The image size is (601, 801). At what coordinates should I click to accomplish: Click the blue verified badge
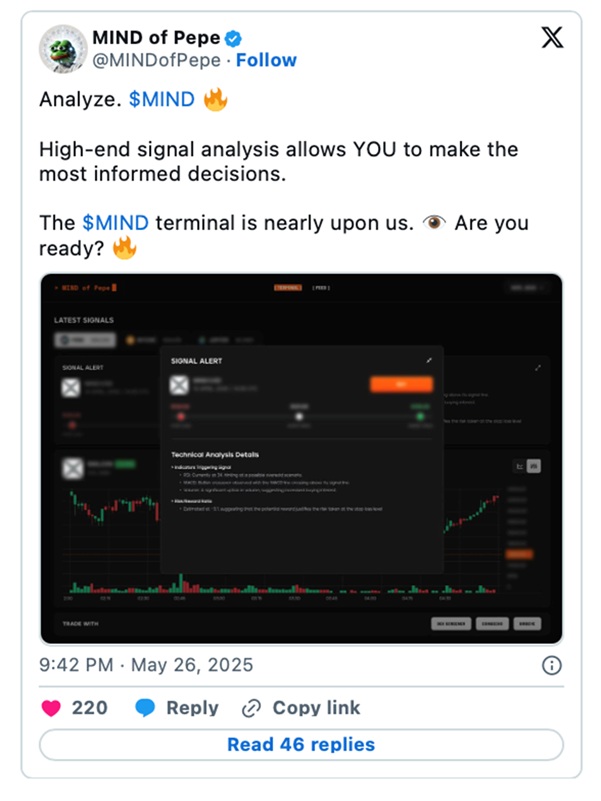pyautogui.click(x=233, y=40)
